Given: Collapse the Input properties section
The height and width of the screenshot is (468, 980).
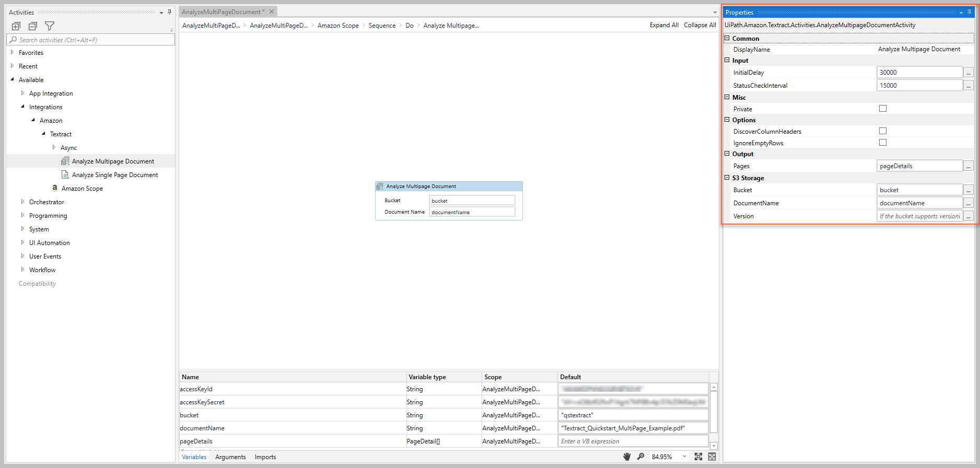Looking at the screenshot, I should click(727, 60).
